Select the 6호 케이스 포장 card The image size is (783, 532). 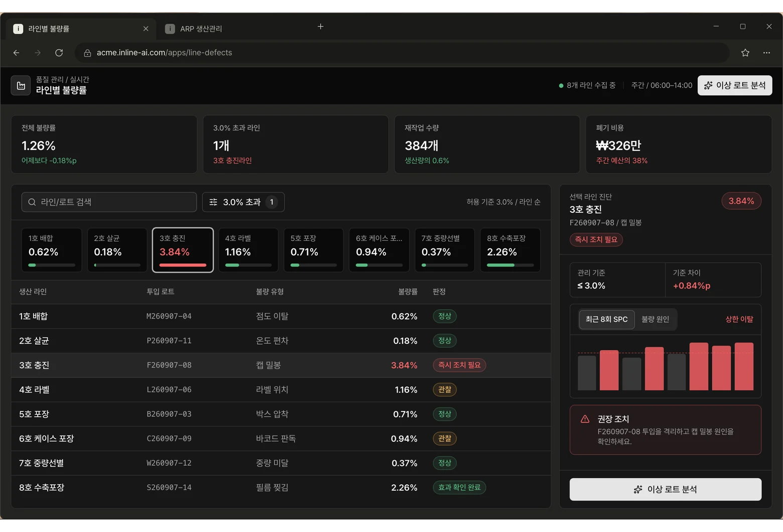click(379, 250)
